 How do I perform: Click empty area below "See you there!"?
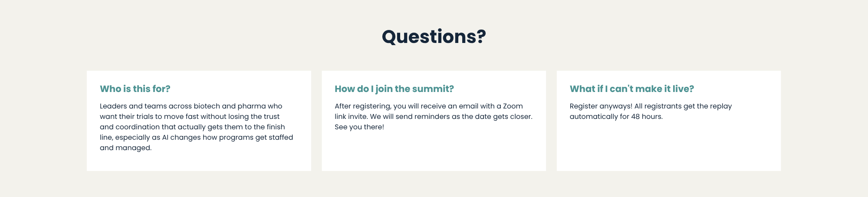coord(434,152)
